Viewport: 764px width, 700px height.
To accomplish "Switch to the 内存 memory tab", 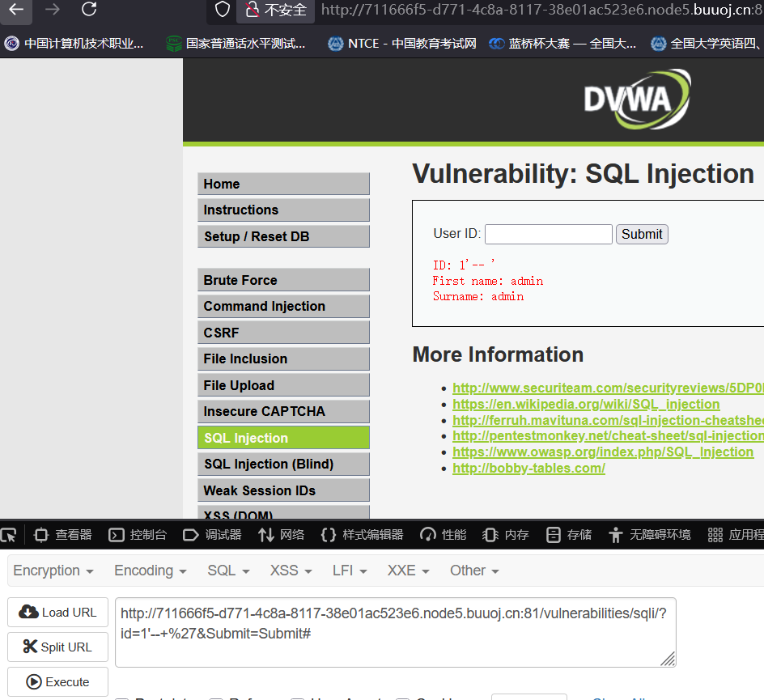I will pyautogui.click(x=505, y=535).
